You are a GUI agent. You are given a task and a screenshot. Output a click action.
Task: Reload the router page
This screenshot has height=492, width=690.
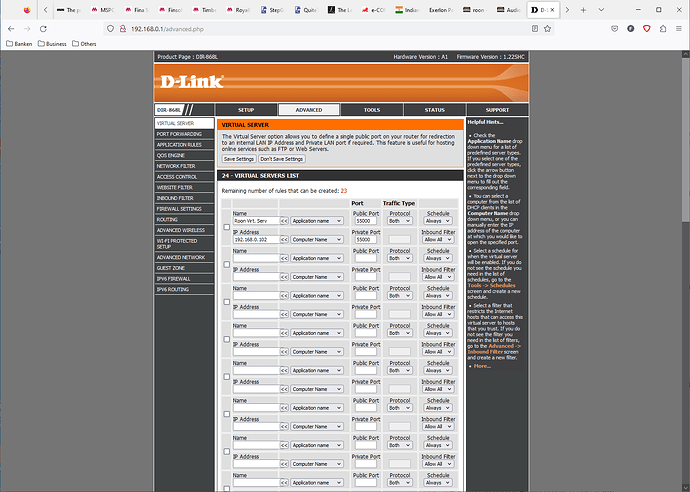(58, 29)
